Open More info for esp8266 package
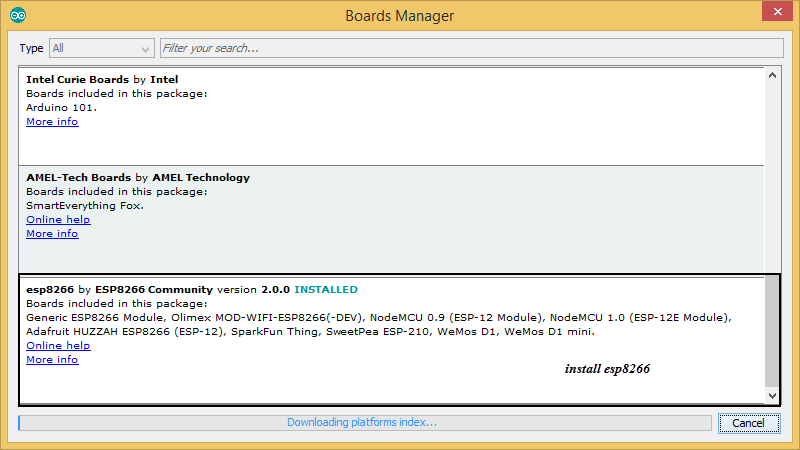The width and height of the screenshot is (800, 450). 52,359
